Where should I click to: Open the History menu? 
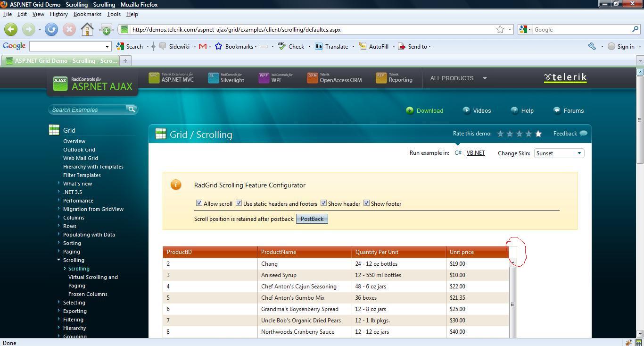[x=59, y=14]
